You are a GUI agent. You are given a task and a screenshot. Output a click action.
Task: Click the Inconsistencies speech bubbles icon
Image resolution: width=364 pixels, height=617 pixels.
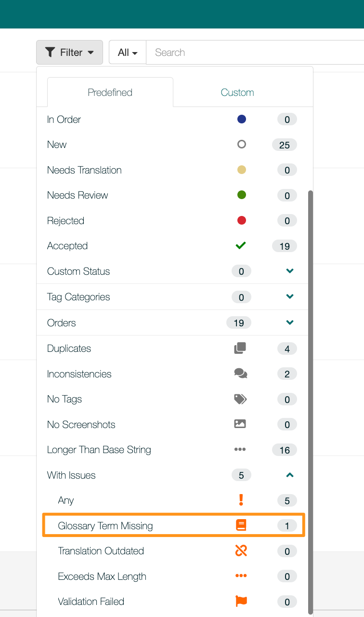point(240,374)
